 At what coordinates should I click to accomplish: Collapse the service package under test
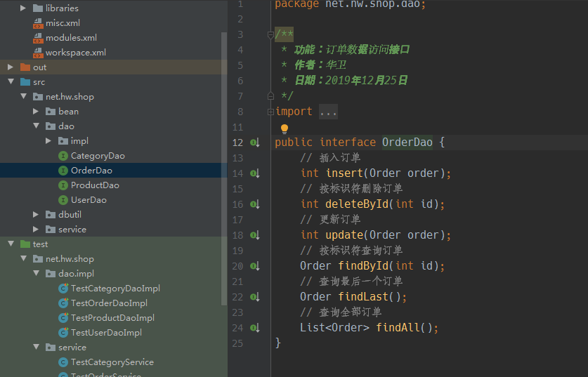(36, 347)
